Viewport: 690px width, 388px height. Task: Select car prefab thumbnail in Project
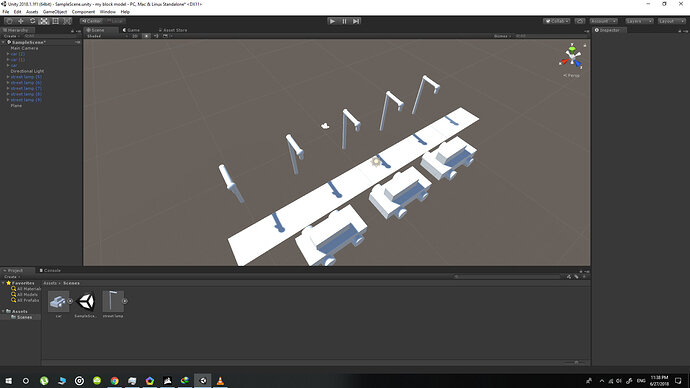coord(59,301)
